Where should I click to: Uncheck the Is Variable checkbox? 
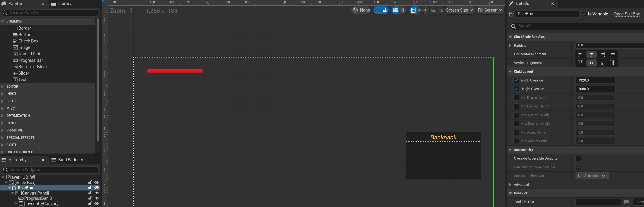click(584, 14)
